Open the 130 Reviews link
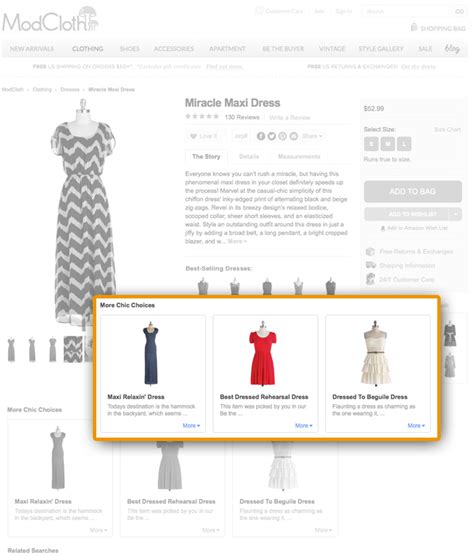Viewport: 474px width, 556px height. click(x=242, y=117)
